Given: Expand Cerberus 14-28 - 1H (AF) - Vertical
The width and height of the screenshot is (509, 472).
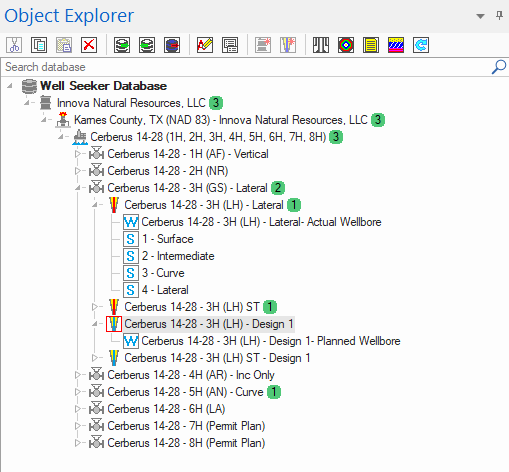Looking at the screenshot, I should pyautogui.click(x=78, y=154).
